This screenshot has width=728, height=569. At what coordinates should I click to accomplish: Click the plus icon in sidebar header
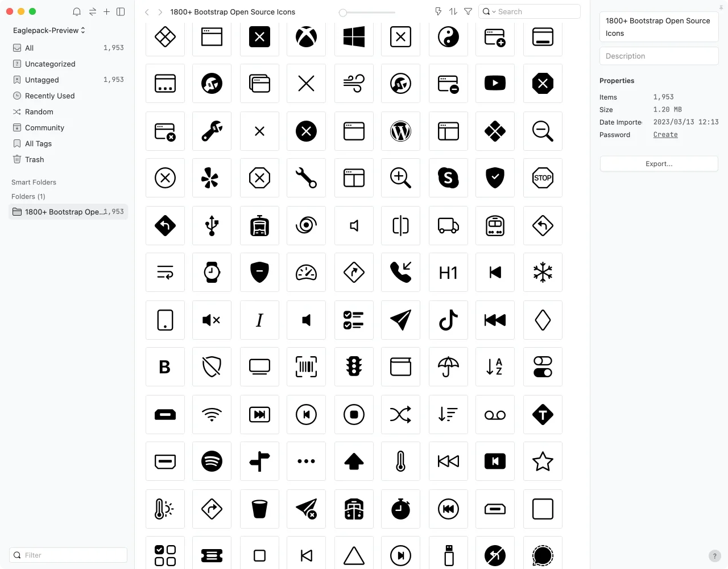[106, 12]
